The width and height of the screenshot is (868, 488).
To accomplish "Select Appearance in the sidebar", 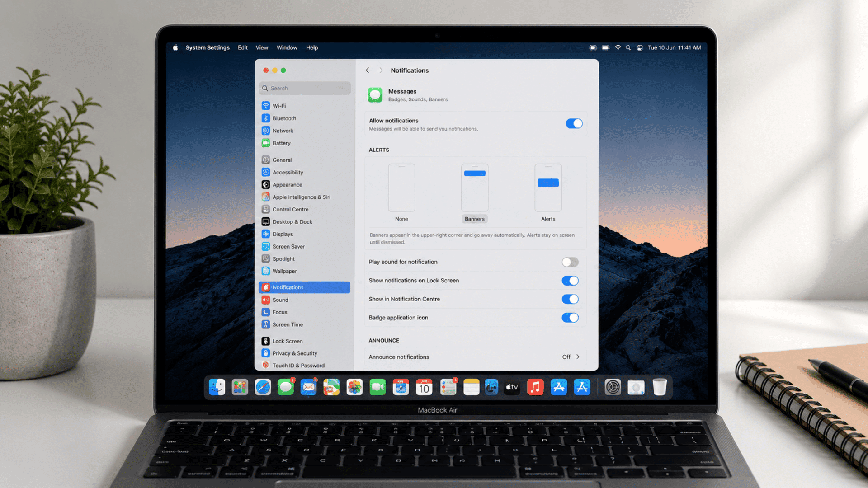I will pyautogui.click(x=304, y=185).
